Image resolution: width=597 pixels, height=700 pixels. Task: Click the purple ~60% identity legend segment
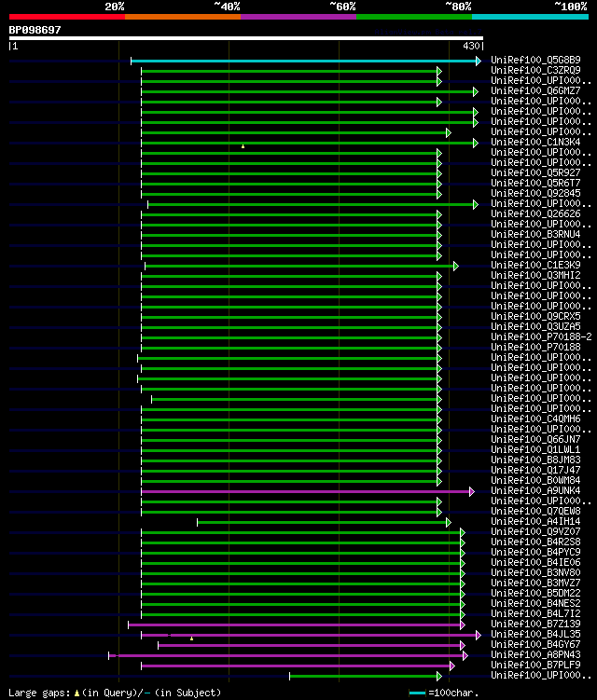click(298, 17)
